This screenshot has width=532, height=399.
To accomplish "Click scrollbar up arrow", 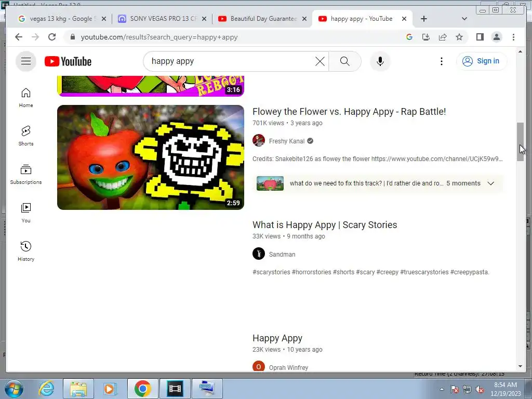I will tap(520, 51).
